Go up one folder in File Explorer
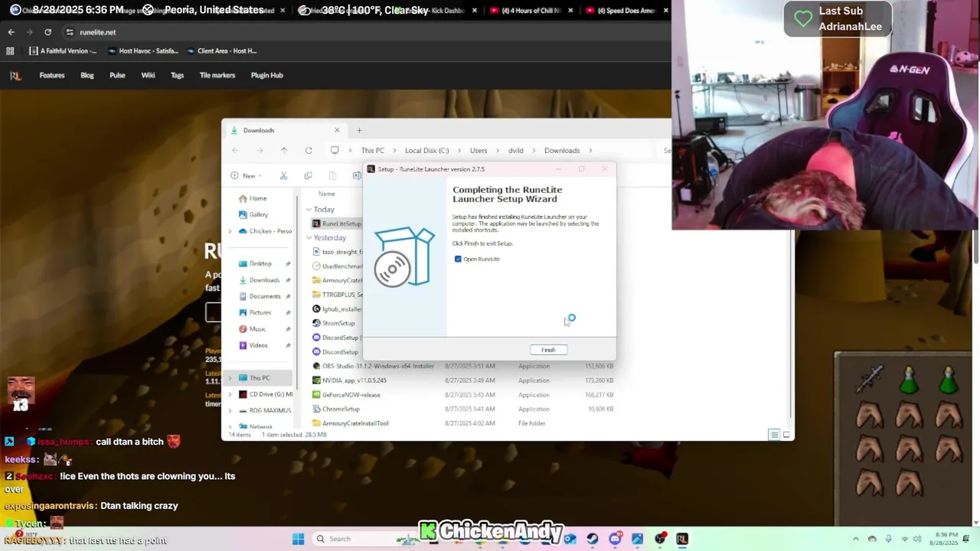This screenshot has width=980, height=551. click(284, 150)
